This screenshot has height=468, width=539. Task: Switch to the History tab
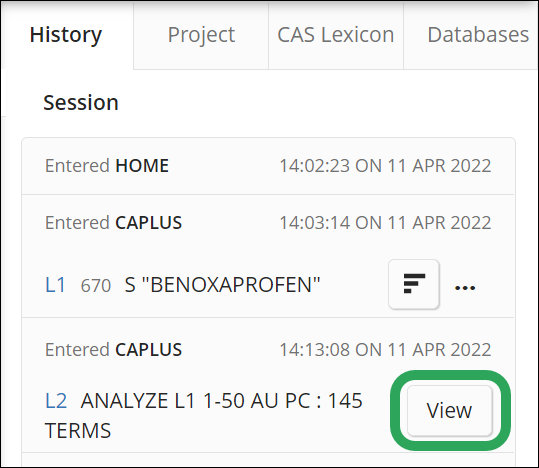[x=66, y=35]
